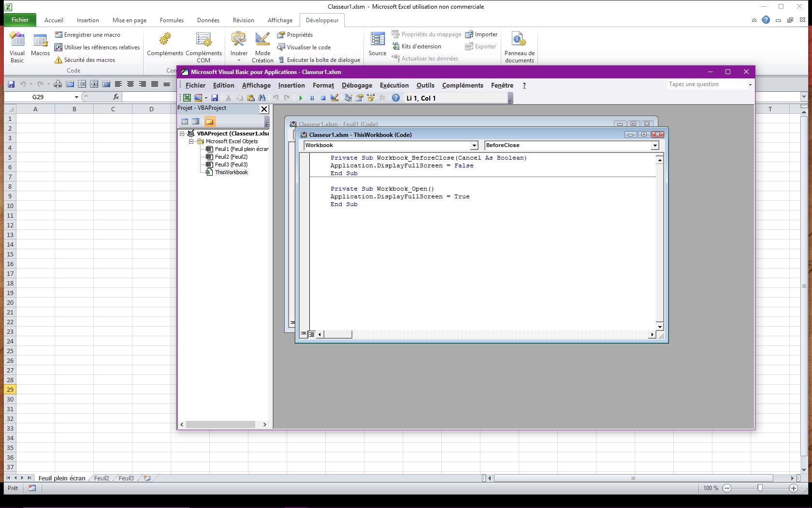Open the Exécution menu in VBA editor
Screen dimensions: 812x508
394,85
